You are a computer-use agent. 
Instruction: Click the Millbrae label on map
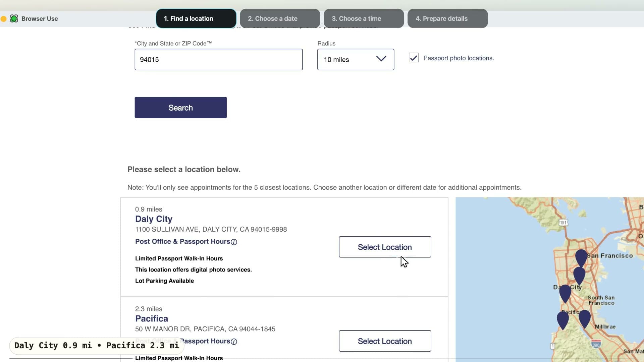(x=605, y=326)
